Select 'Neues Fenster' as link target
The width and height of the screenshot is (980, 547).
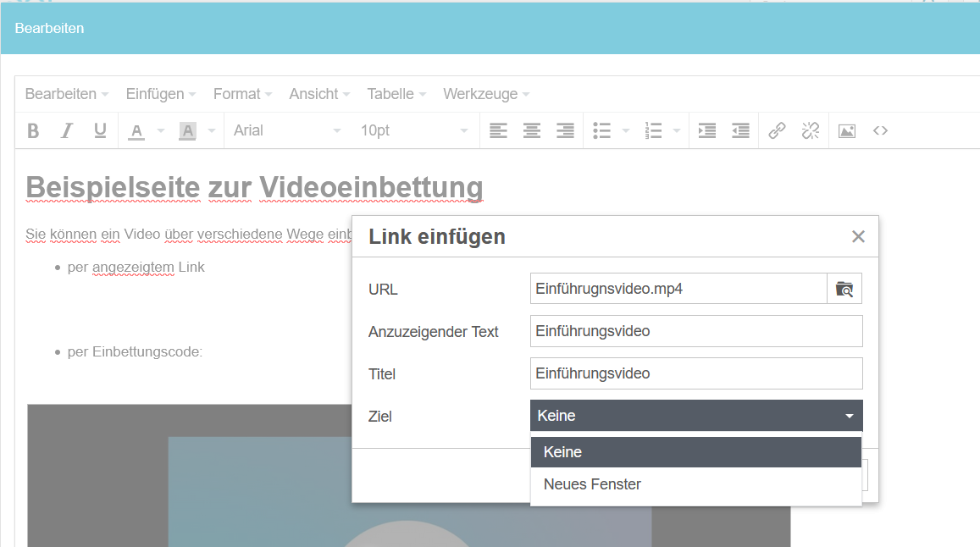coord(593,483)
